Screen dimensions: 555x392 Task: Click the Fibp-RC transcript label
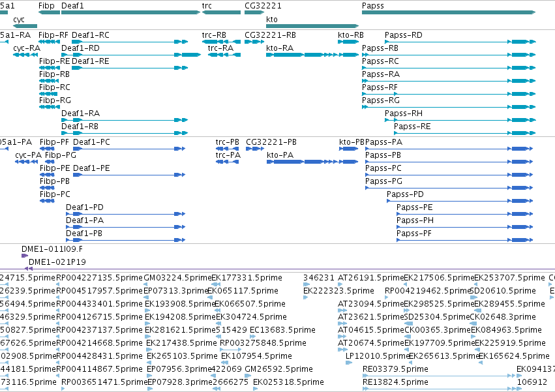click(x=55, y=87)
